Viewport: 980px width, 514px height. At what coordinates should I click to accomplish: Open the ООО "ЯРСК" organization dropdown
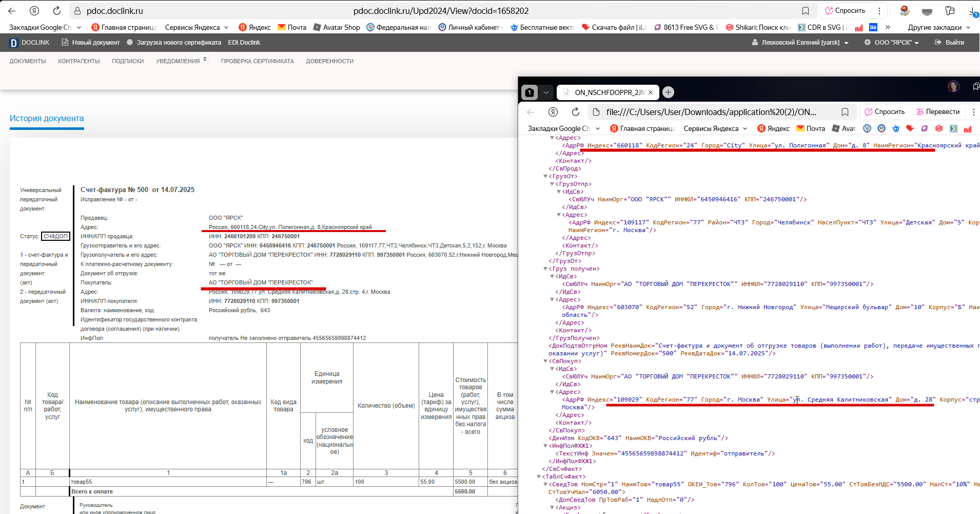pos(892,43)
